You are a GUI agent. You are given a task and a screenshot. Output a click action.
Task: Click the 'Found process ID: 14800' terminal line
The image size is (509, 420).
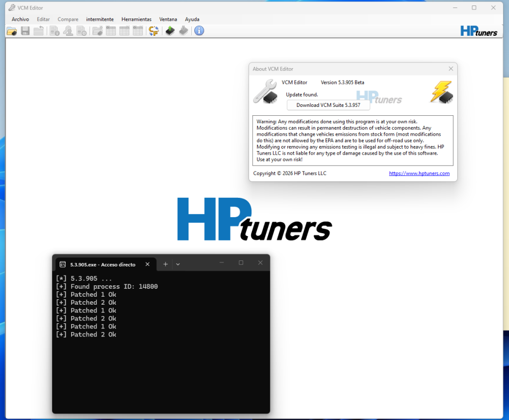[x=107, y=286]
